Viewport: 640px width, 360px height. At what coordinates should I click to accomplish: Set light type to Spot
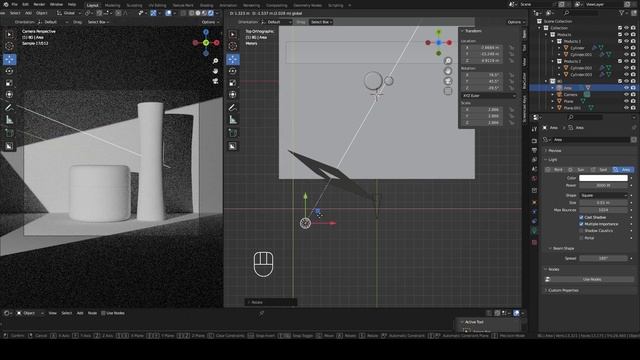pyautogui.click(x=600, y=169)
